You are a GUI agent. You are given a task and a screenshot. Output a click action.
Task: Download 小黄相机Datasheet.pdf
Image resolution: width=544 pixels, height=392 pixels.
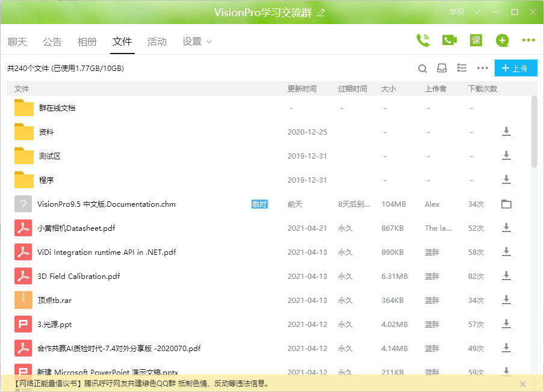[x=506, y=228]
